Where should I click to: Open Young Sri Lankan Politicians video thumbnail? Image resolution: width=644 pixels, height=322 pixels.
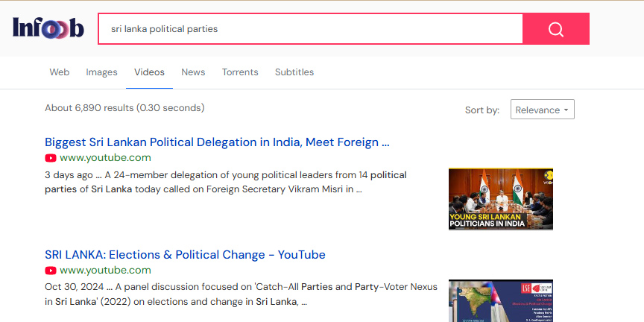(x=500, y=198)
